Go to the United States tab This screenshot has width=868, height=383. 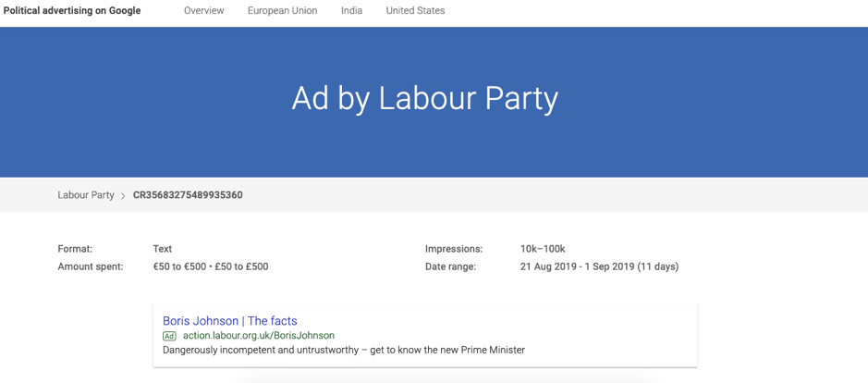click(415, 11)
